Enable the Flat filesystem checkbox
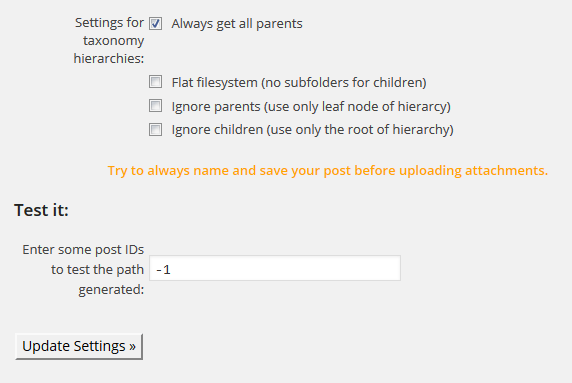This screenshot has height=383, width=572. pyautogui.click(x=155, y=82)
